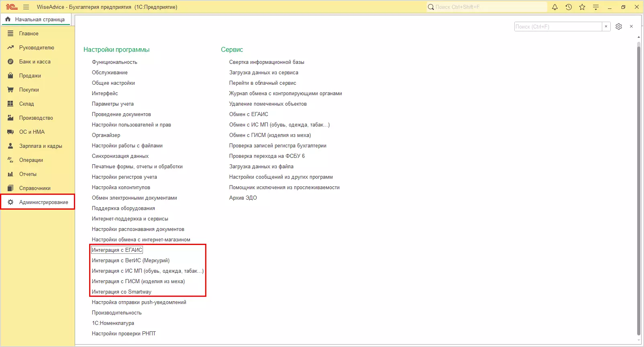Image resolution: width=644 pixels, height=347 pixels.
Task: Open the Архив ЭДО link
Action: pos(243,198)
